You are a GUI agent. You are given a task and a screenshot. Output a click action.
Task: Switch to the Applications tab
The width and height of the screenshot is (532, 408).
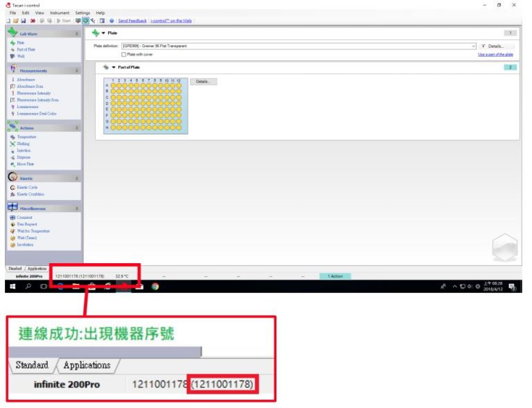pos(37,268)
